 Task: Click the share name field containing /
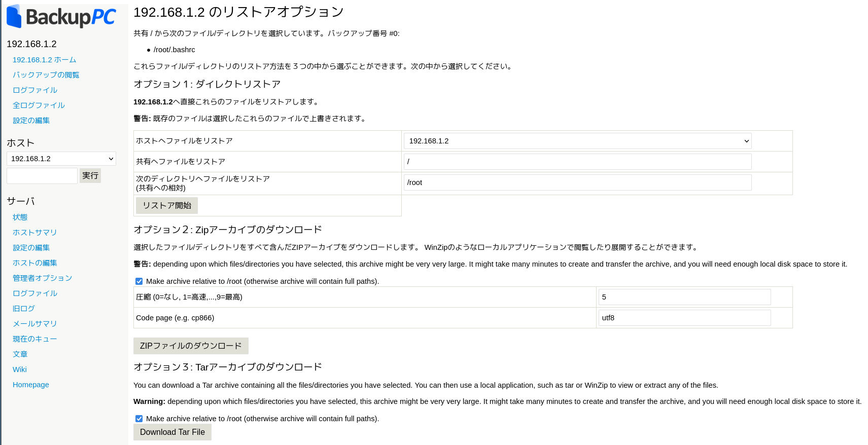pyautogui.click(x=577, y=162)
